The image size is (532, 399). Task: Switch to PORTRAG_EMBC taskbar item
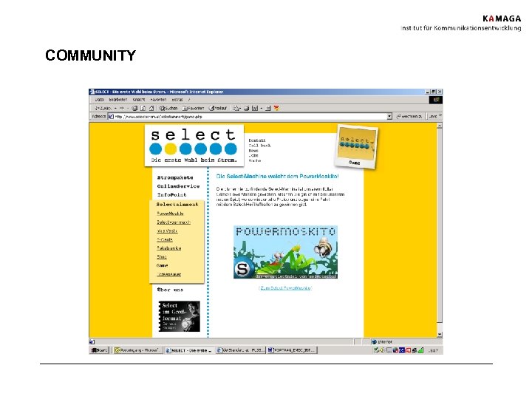pos(292,350)
